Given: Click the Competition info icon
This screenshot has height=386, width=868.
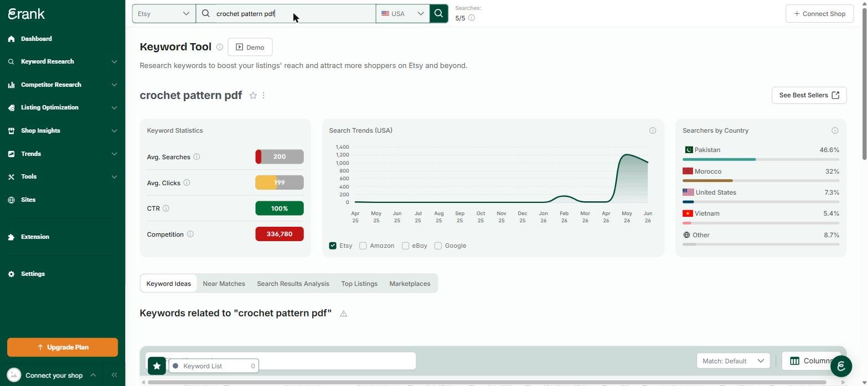Looking at the screenshot, I should point(190,234).
